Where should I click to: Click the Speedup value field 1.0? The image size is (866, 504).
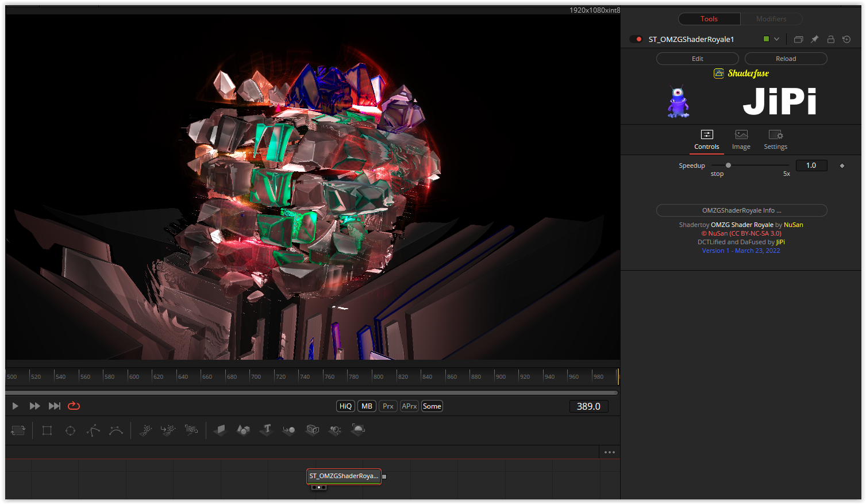click(811, 166)
